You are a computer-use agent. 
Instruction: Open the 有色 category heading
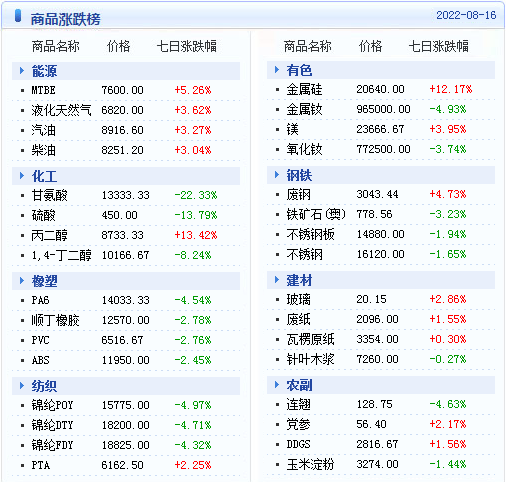[299, 70]
